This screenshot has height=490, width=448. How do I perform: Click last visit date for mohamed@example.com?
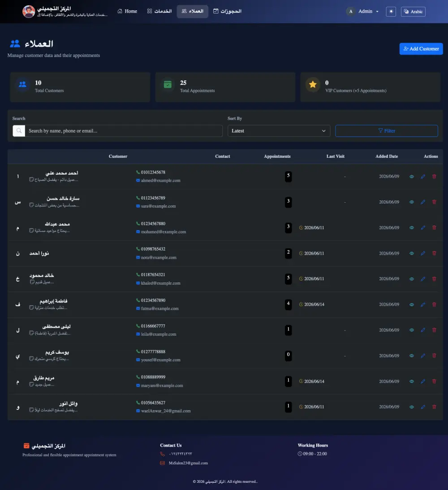(314, 228)
